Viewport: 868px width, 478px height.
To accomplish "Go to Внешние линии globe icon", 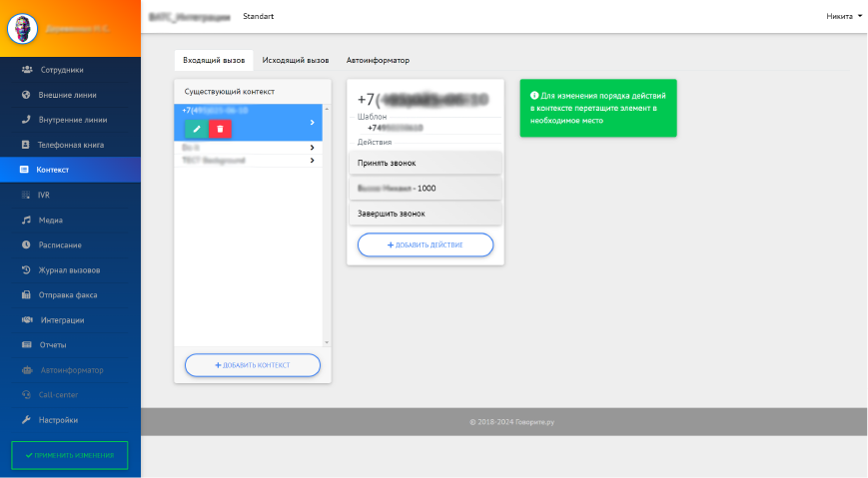I will [26, 95].
